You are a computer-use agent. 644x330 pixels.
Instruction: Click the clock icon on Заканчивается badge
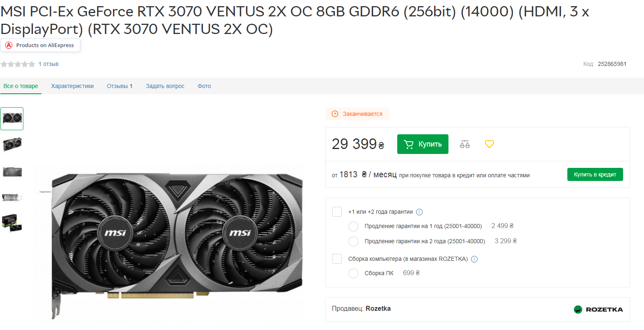[x=335, y=114]
